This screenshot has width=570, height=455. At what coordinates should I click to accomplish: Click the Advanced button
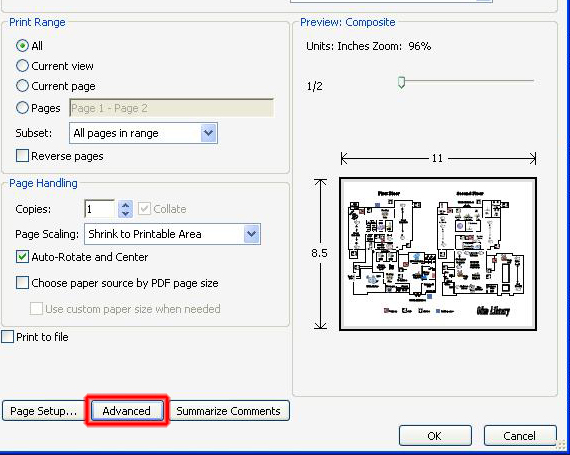click(x=127, y=411)
